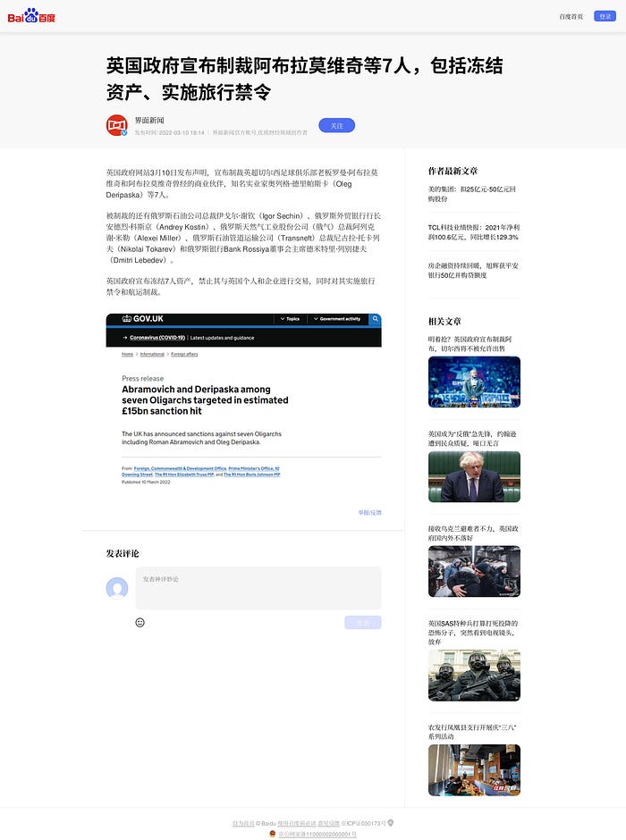The height and width of the screenshot is (840, 626).
Task: Open 意见反馈 footer link
Action: (x=329, y=823)
